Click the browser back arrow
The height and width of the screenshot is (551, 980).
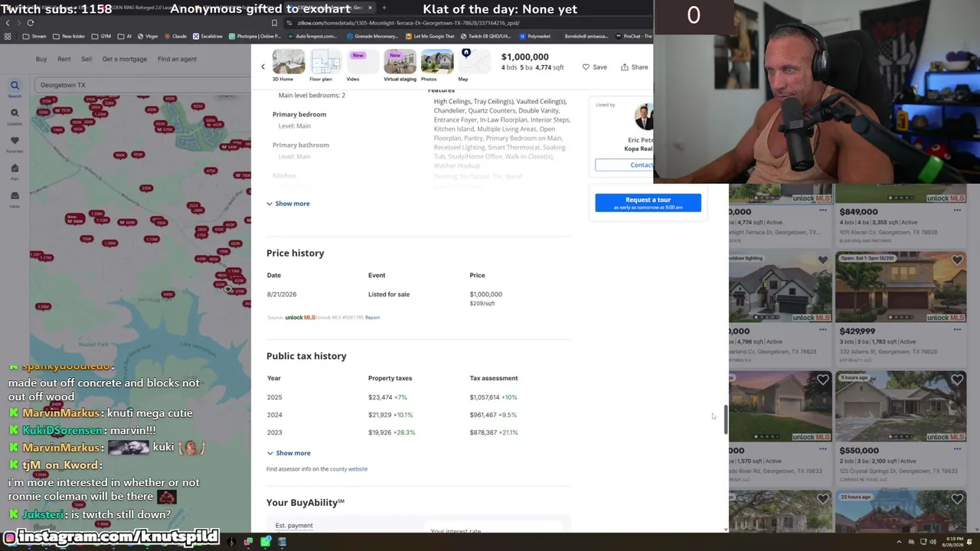(x=8, y=23)
